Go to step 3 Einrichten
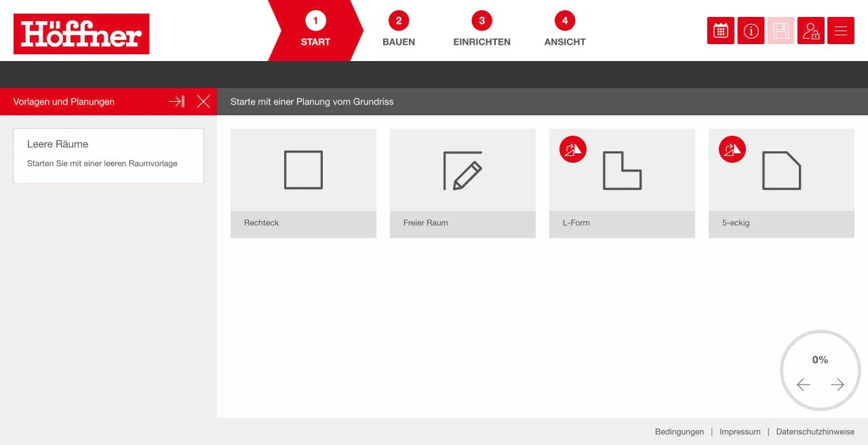The image size is (868, 445). (481, 31)
